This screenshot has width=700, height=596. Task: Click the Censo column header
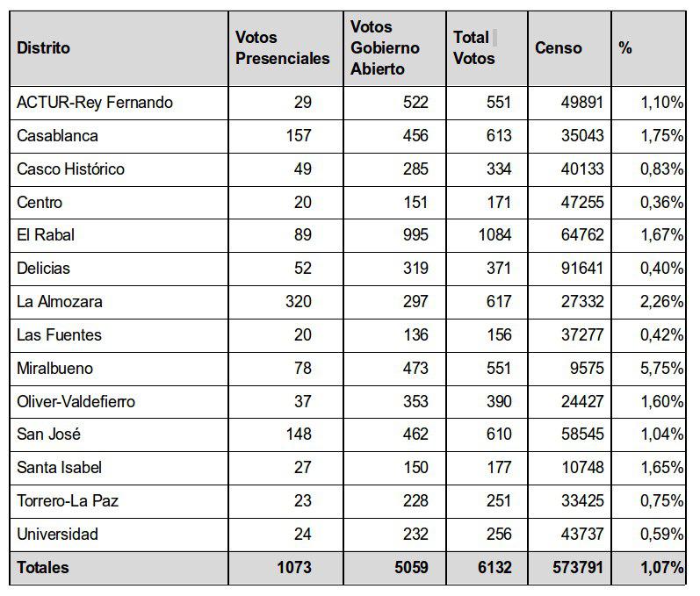pos(559,47)
